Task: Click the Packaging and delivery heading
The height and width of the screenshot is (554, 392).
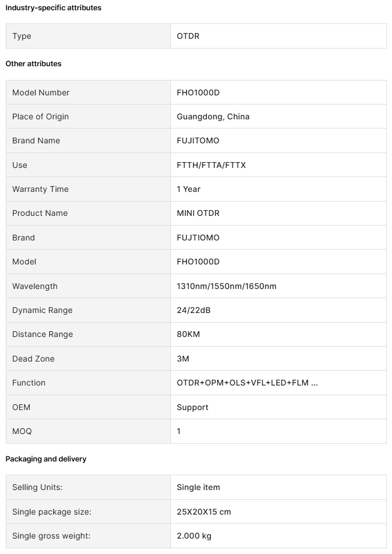Action: click(x=46, y=459)
